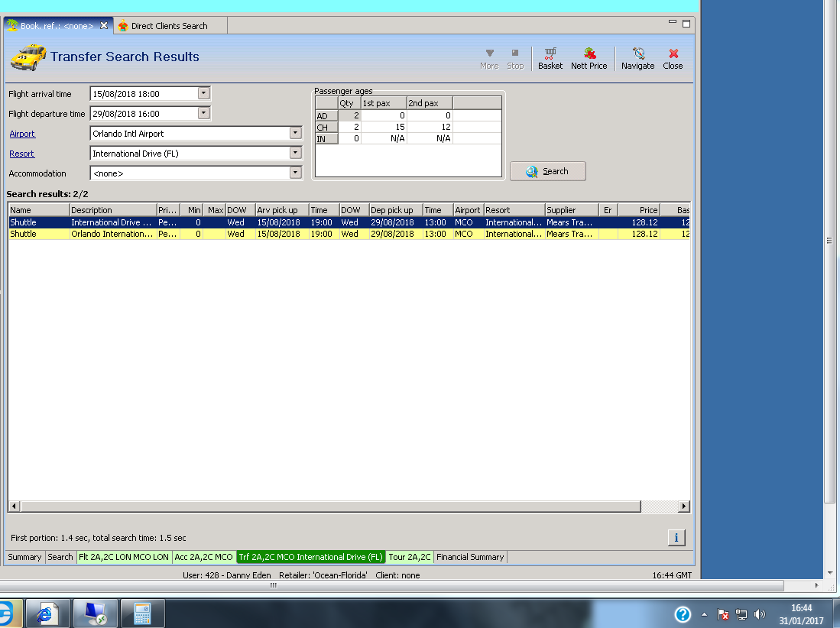
Task: Show hidden tray icons arrow
Action: coord(704,614)
